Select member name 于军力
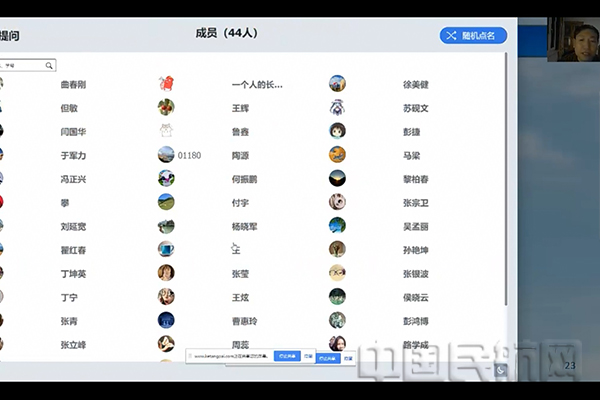Screen dimensions: 600x400 (73, 155)
